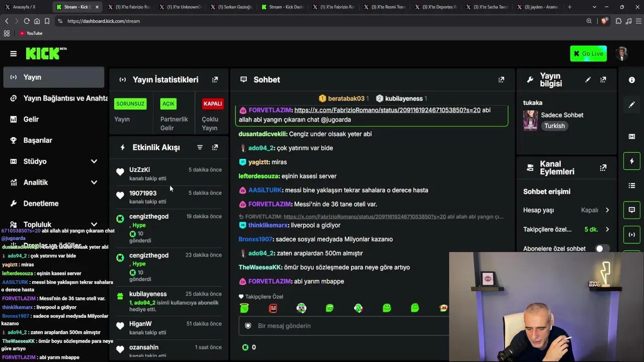The image size is (644, 362).
Task: Click the browser zoom magnifier icon
Action: click(x=589, y=21)
